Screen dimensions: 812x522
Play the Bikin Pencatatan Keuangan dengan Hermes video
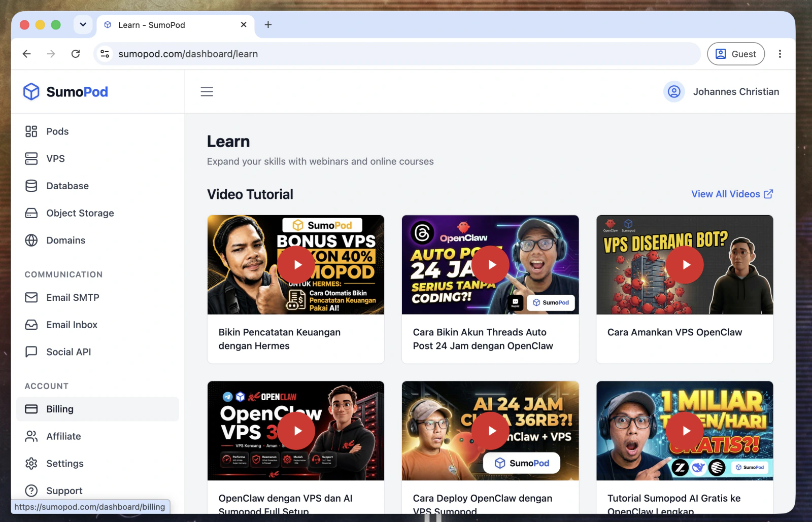click(x=296, y=265)
